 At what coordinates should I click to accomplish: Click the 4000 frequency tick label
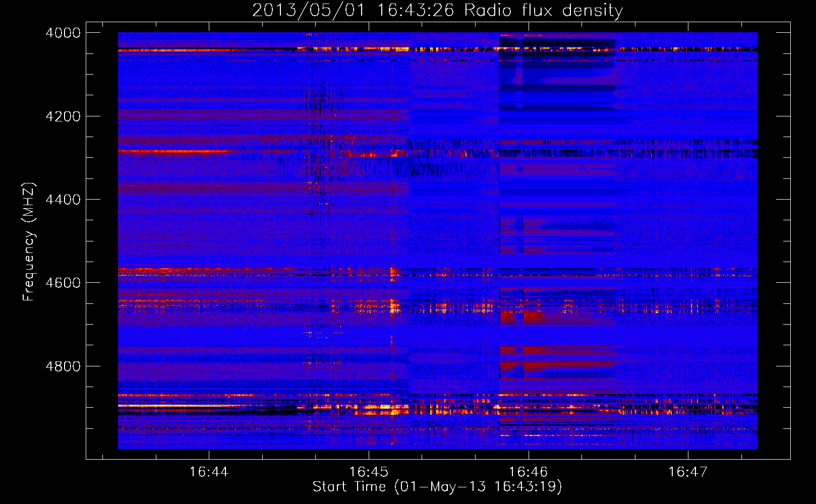point(63,33)
